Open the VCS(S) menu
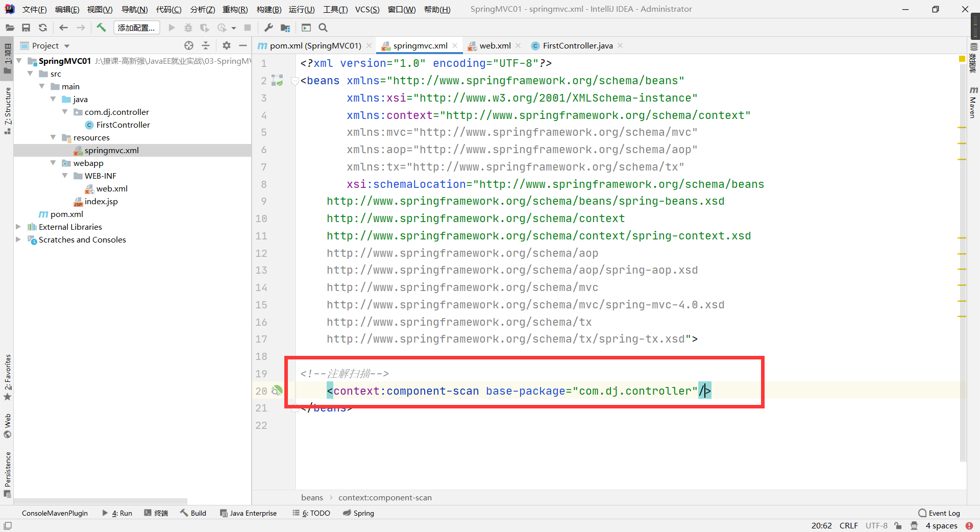 tap(367, 9)
